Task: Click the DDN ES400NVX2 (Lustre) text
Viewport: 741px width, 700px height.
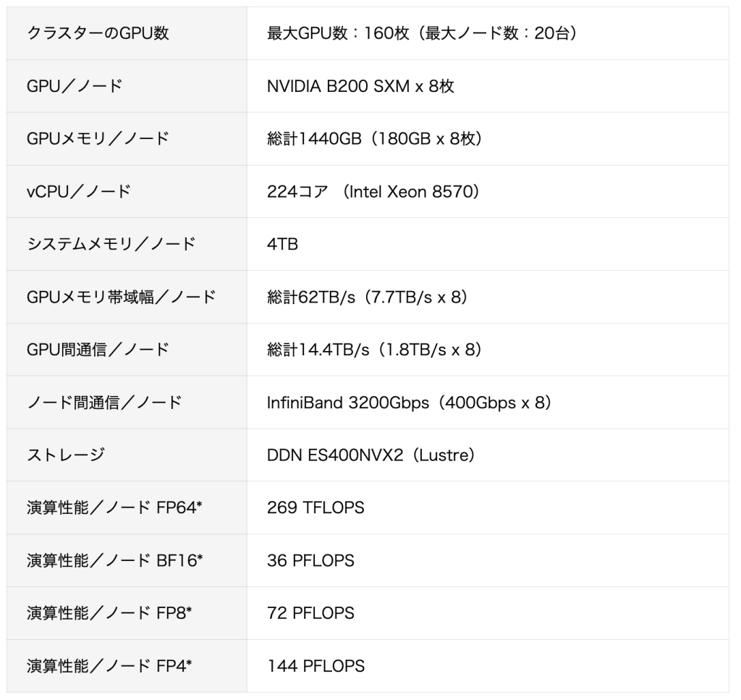Action: pyautogui.click(x=370, y=455)
